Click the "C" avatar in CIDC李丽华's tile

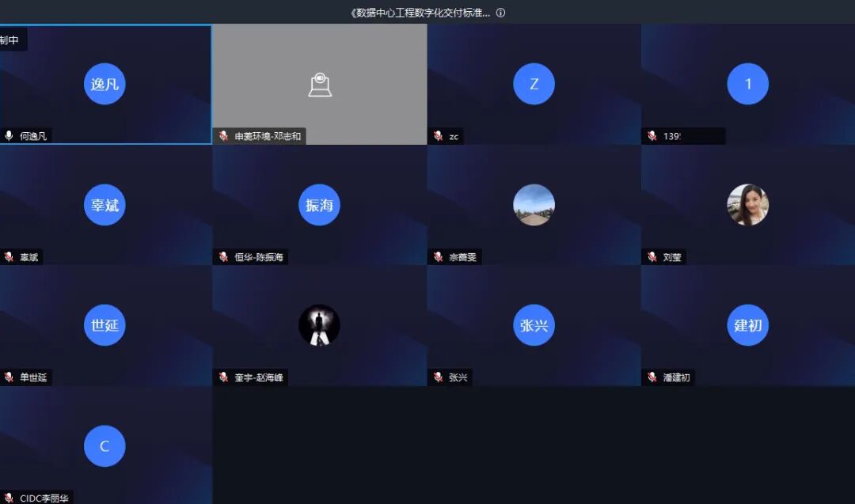point(104,445)
